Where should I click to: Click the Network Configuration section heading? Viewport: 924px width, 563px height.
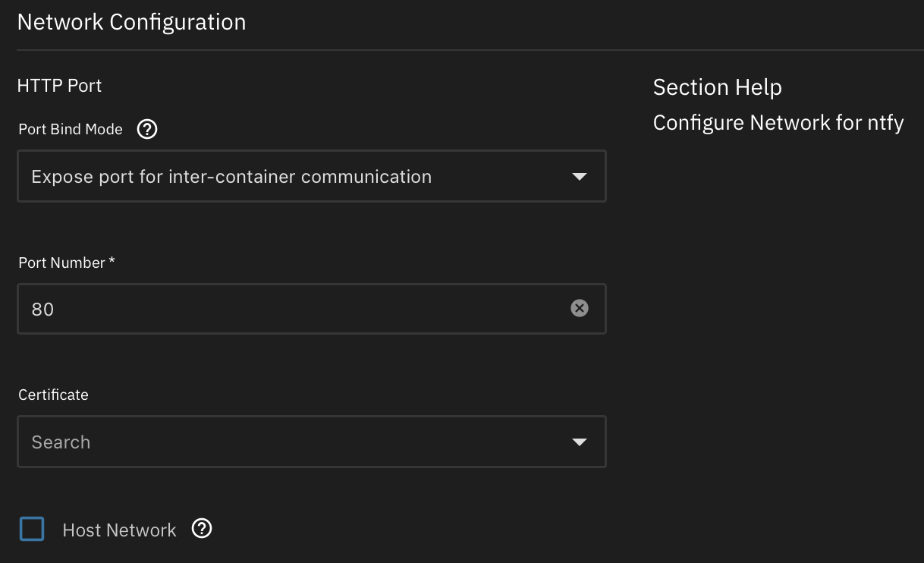131,22
